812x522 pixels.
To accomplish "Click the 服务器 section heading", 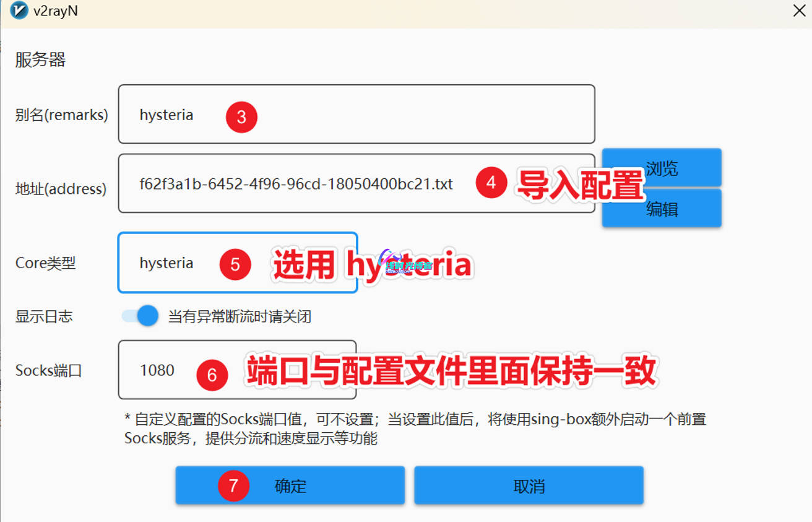I will click(40, 60).
